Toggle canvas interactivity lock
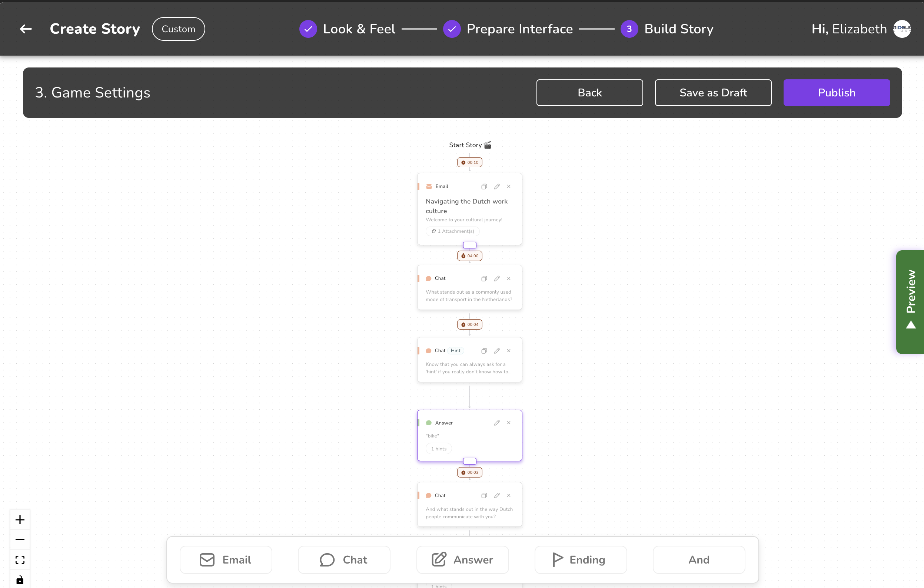924x588 pixels. [20, 580]
